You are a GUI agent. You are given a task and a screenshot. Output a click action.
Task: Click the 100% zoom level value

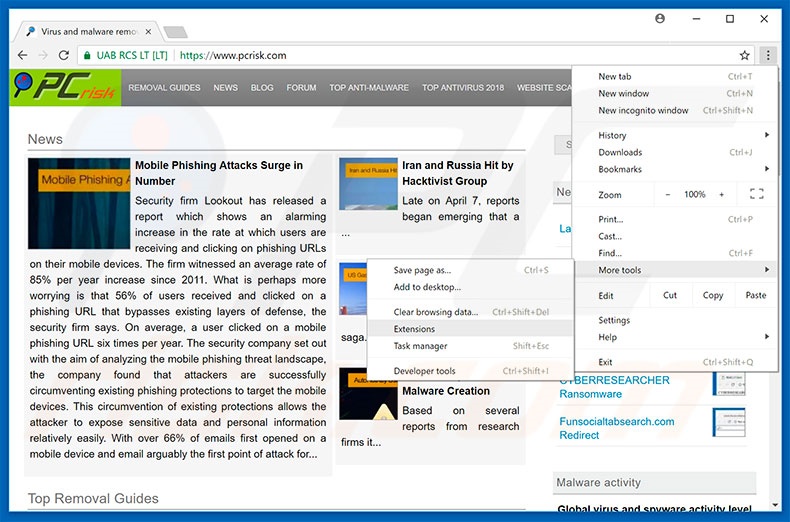pyautogui.click(x=694, y=194)
